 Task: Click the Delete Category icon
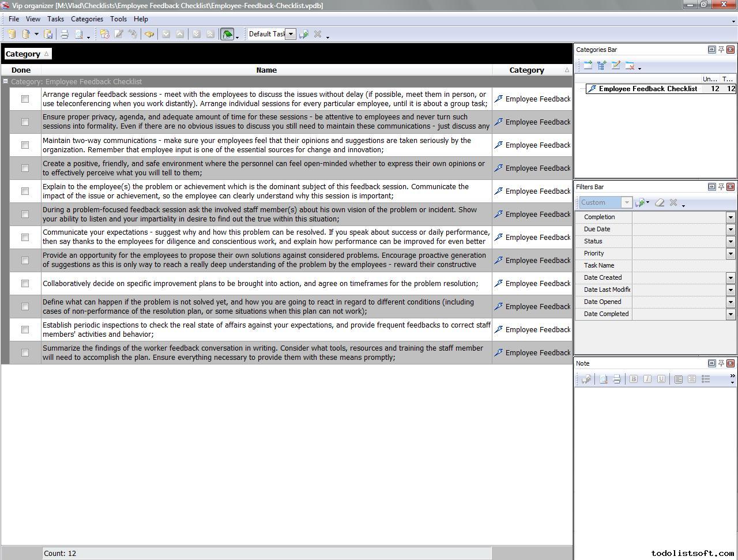tap(630, 66)
